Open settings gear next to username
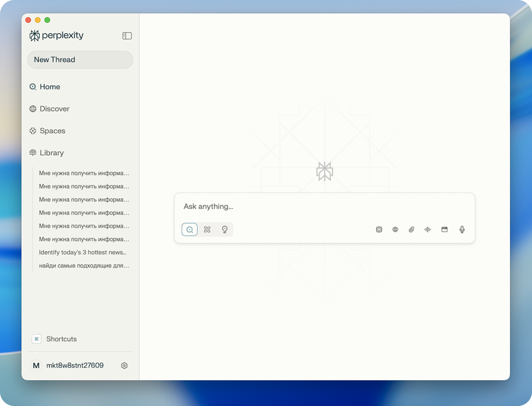The height and width of the screenshot is (406, 532). 124,365
